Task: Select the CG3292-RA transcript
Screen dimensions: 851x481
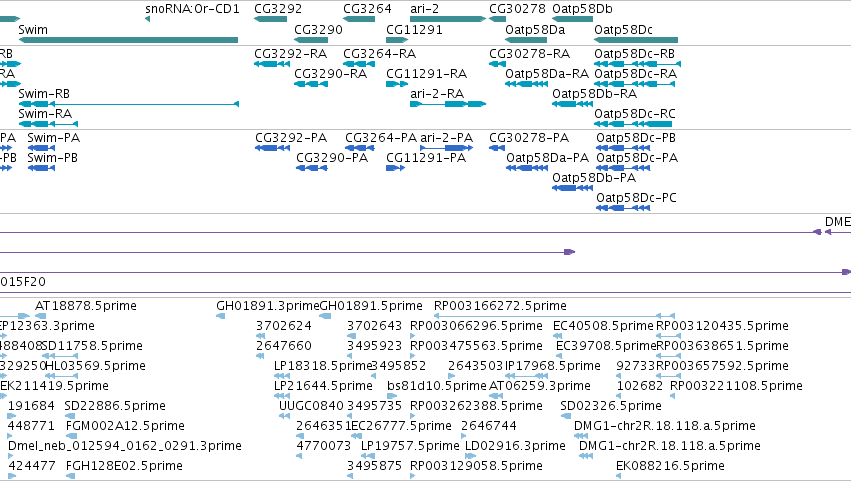Action: pos(272,64)
